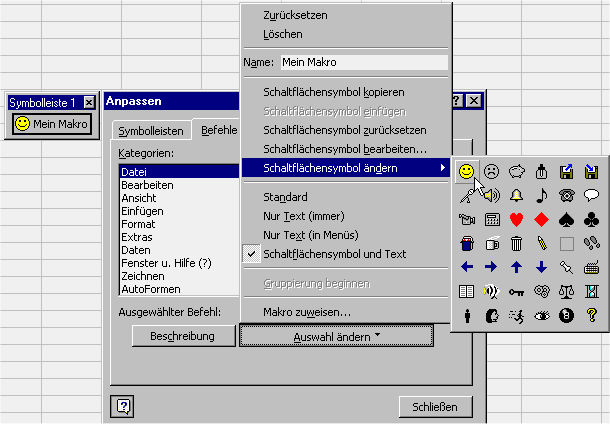The width and height of the screenshot is (610, 424).
Task: Switch to the Symbolleisten tab
Action: coord(150,131)
